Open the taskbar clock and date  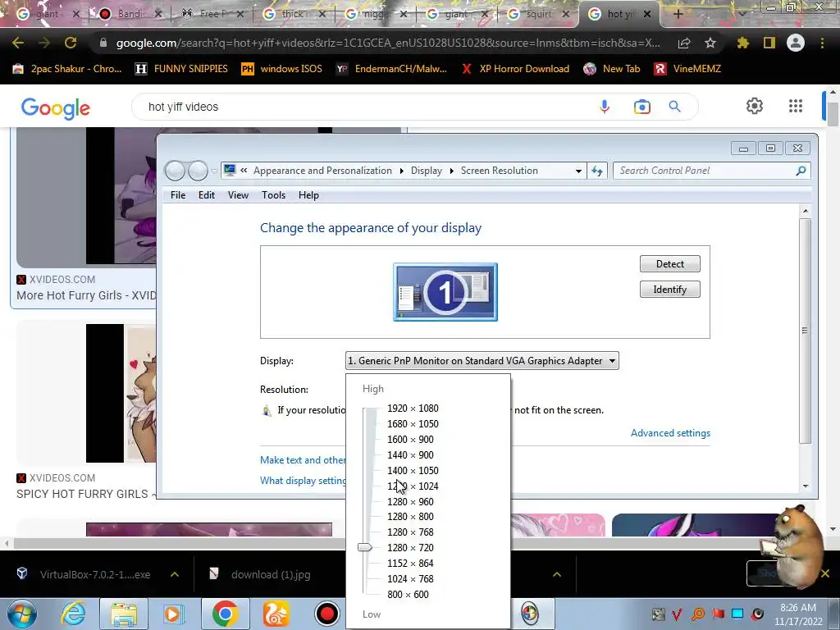coord(797,614)
